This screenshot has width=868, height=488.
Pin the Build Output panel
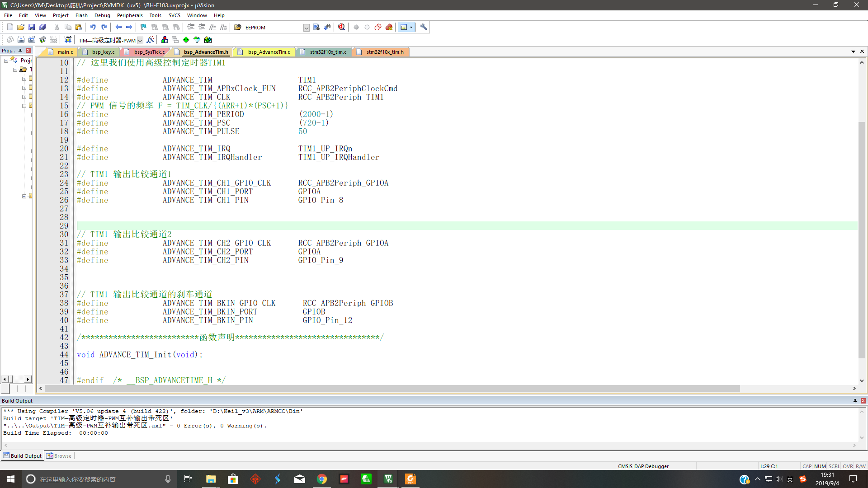(855, 401)
